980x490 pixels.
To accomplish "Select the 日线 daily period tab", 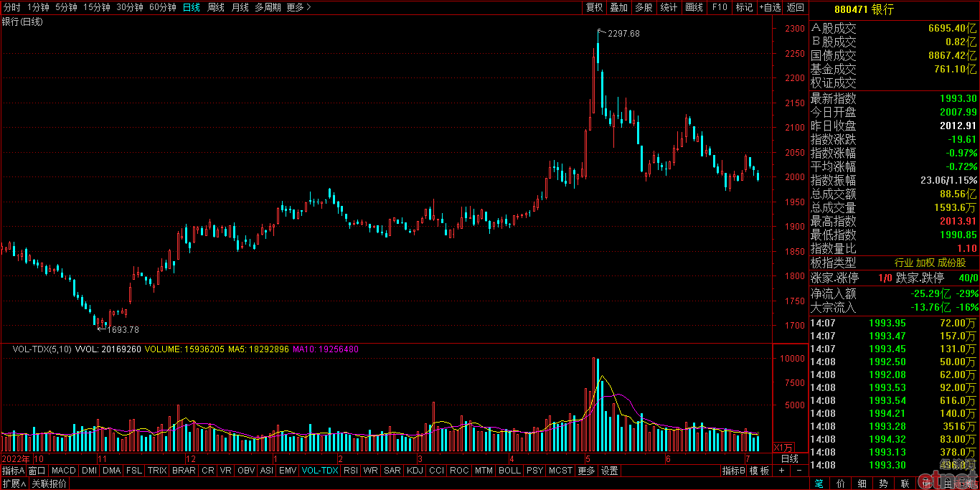I will tap(192, 7).
